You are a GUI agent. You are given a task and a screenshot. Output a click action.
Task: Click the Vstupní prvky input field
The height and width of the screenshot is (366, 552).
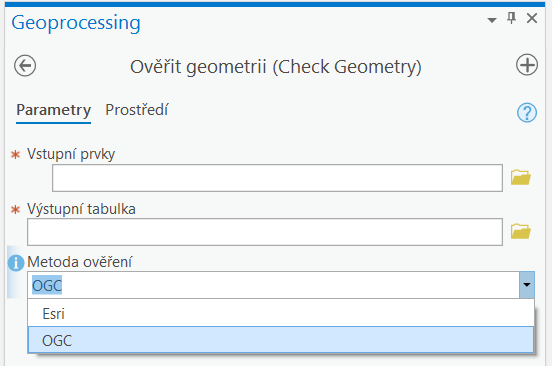(x=277, y=178)
